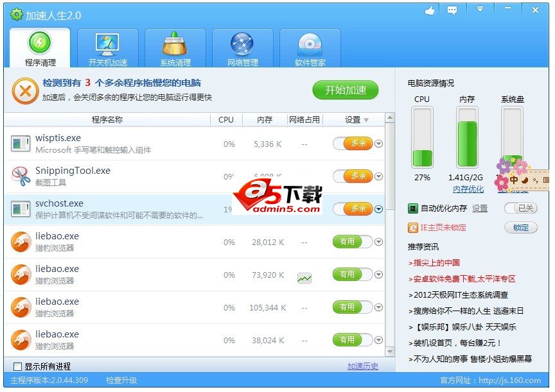Open the 设置 column header dropdown
This screenshot has height=392, width=555.
point(366,120)
